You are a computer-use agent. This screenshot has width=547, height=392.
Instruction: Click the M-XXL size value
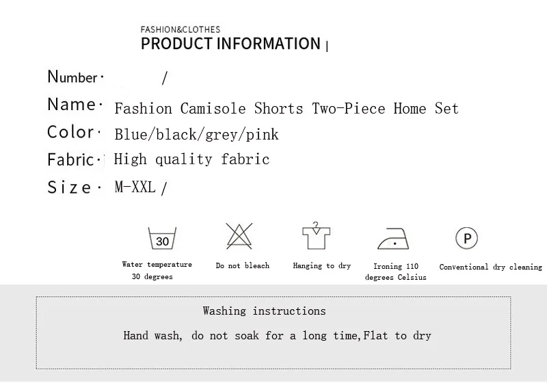[x=135, y=187]
